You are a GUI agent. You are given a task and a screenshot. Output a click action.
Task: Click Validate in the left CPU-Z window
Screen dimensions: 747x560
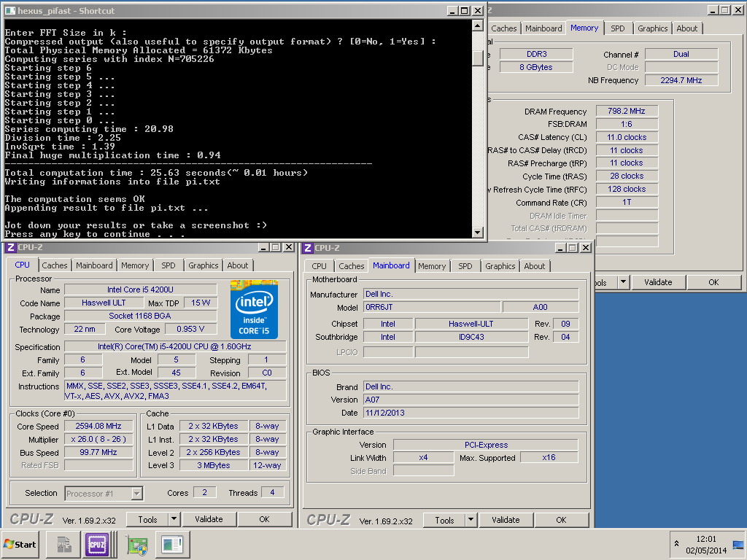(x=209, y=519)
